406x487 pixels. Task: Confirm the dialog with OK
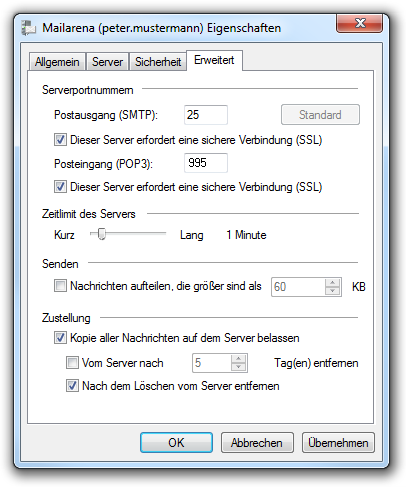tap(176, 443)
